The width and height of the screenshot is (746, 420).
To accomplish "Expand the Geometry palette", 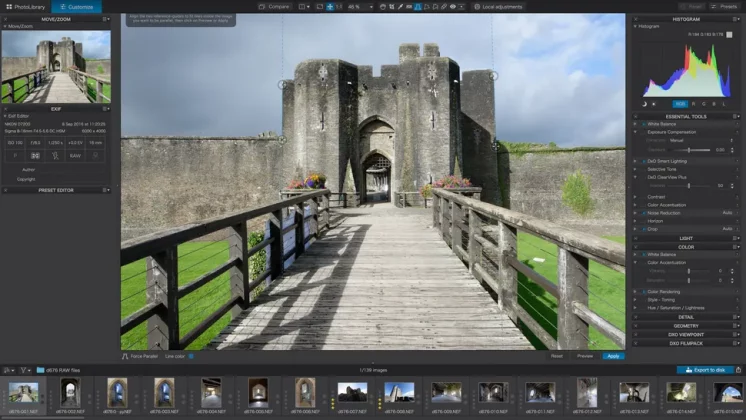I will 686,325.
